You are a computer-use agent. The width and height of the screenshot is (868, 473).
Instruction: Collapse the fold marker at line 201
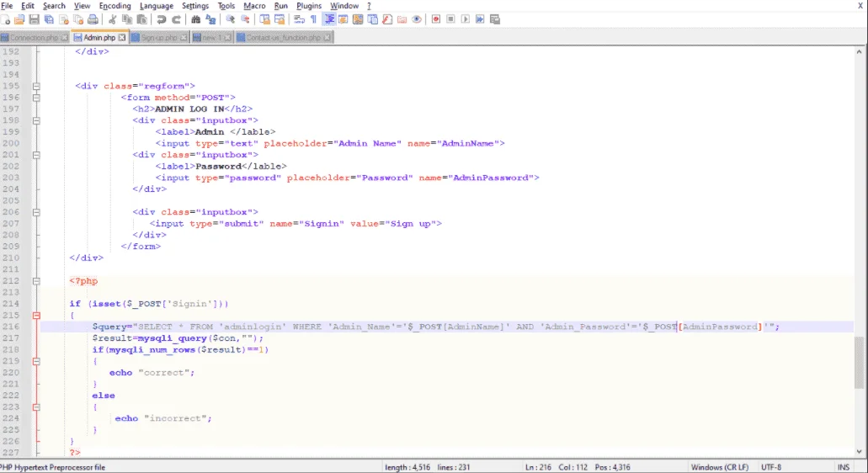(x=36, y=155)
